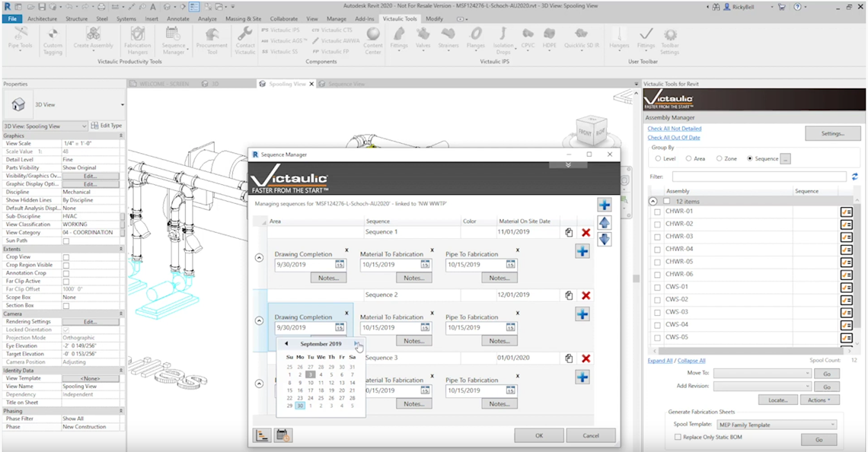Viewport: 868px width, 452px height.
Task: Toggle the 12 items group checkbox
Action: [667, 202]
